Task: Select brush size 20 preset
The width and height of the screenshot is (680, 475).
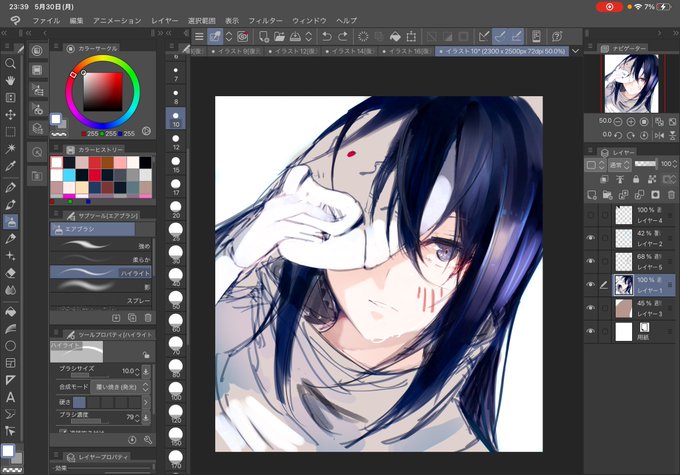Action: (x=176, y=210)
